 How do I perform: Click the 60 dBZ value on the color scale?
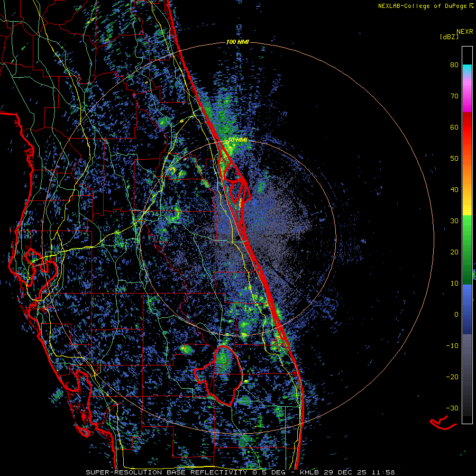(454, 127)
